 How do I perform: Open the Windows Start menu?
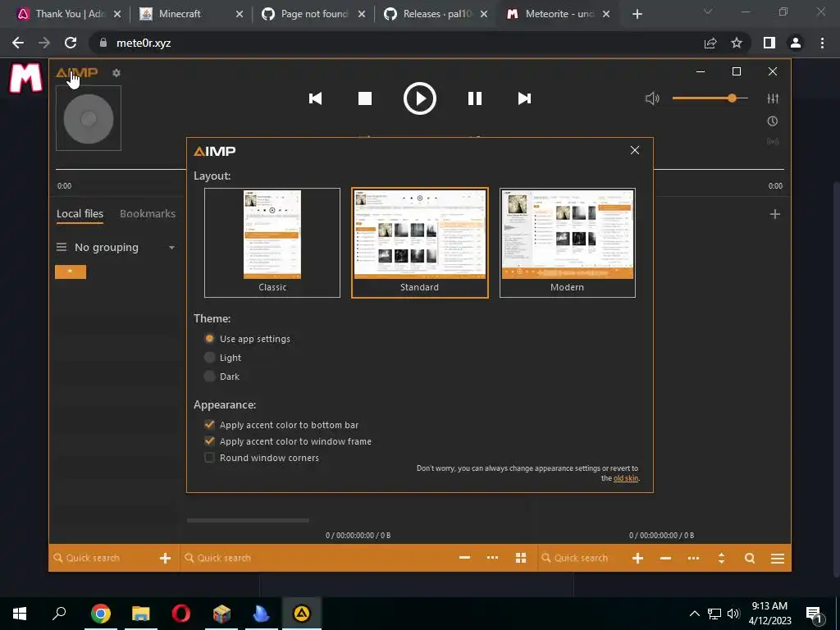pyautogui.click(x=20, y=614)
